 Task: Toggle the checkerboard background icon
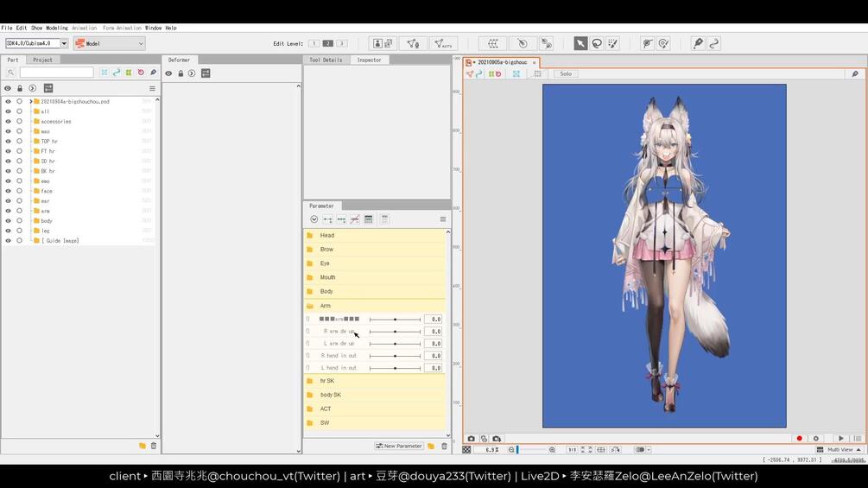click(466, 450)
